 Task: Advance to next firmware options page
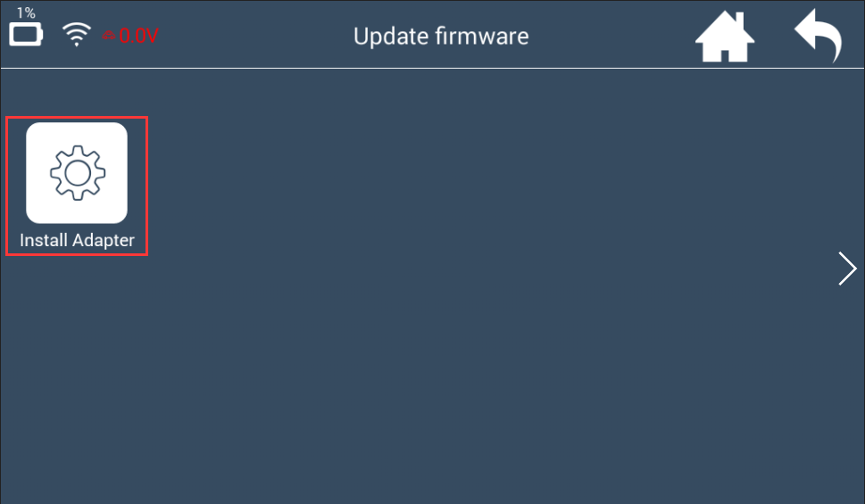click(x=847, y=269)
